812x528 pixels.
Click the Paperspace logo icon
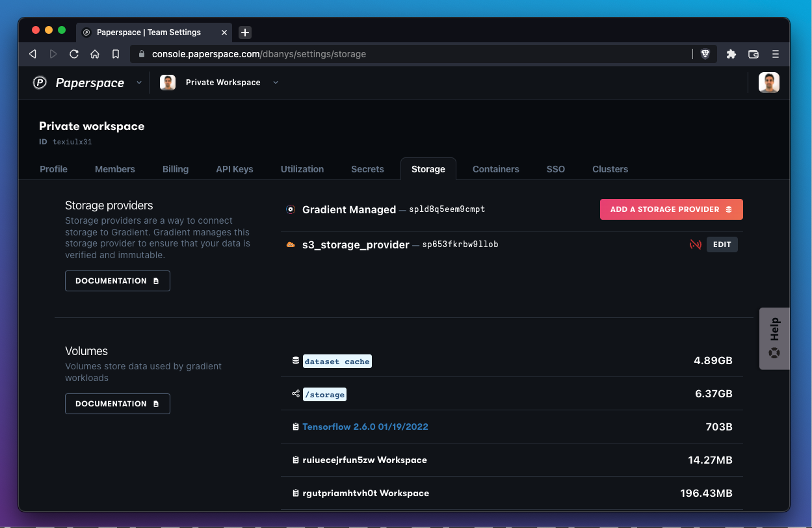[40, 83]
